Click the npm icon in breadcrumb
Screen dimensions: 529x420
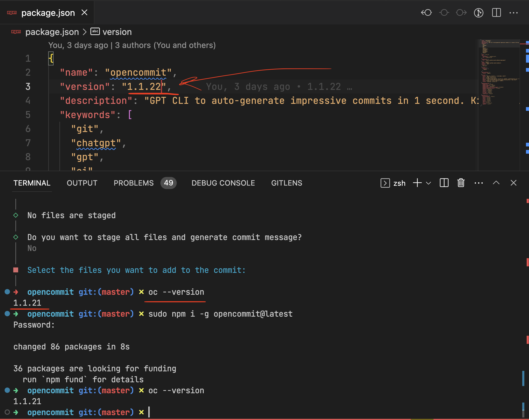click(16, 32)
